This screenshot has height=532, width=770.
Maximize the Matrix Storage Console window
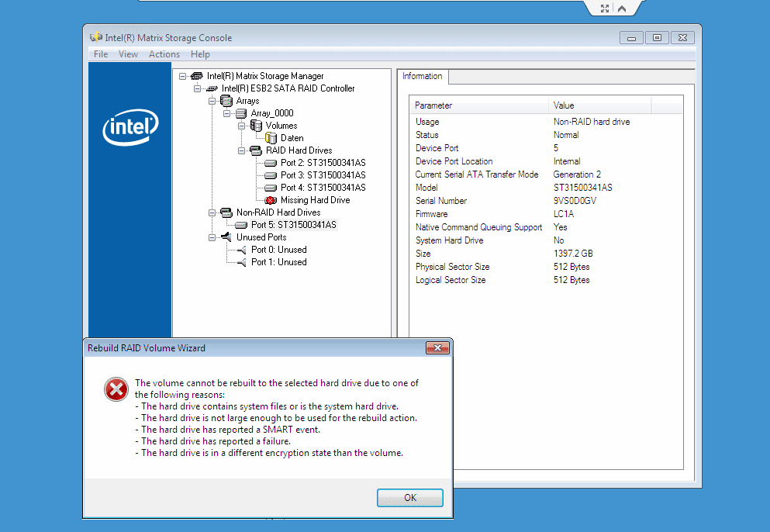pos(657,38)
